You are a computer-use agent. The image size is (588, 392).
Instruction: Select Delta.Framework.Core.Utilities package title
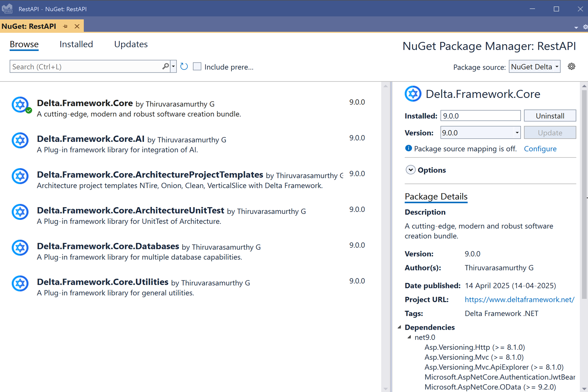click(x=103, y=282)
